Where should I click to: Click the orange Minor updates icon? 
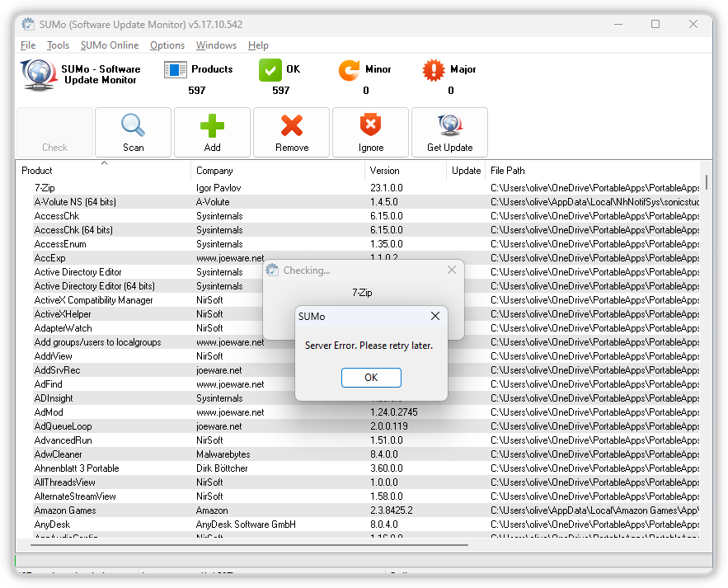click(x=349, y=70)
